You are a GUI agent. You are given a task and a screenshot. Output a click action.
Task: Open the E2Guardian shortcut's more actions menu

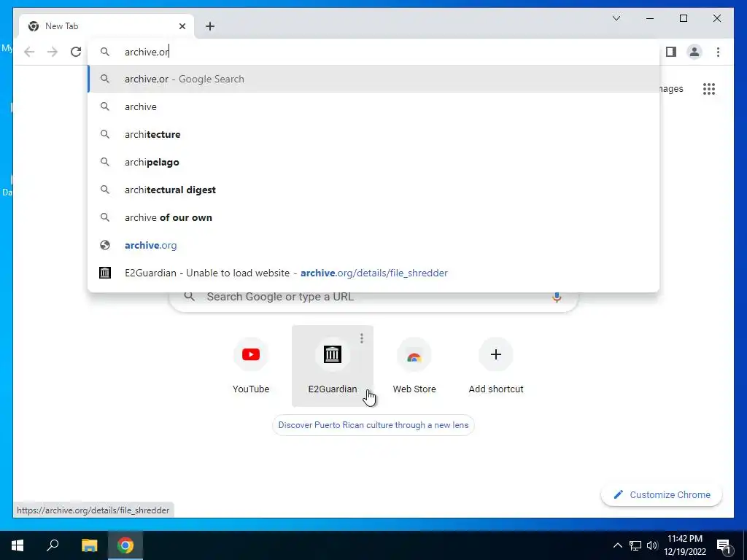pos(362,338)
